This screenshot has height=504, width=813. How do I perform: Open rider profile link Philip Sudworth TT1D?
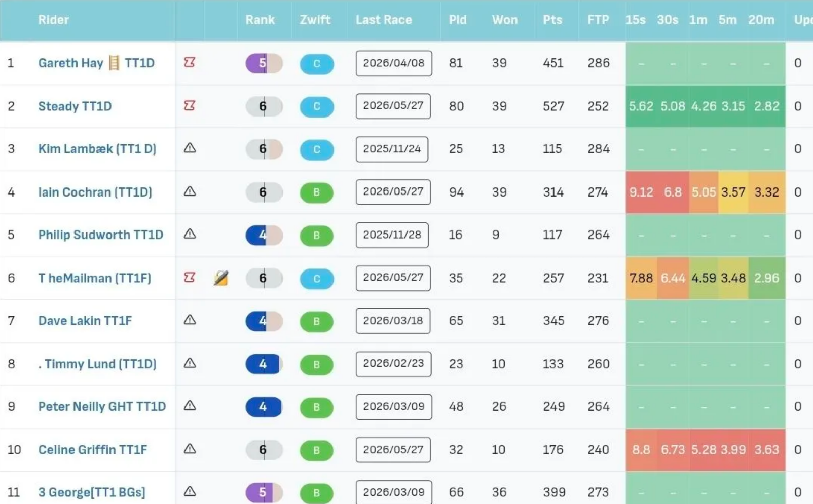pos(101,235)
